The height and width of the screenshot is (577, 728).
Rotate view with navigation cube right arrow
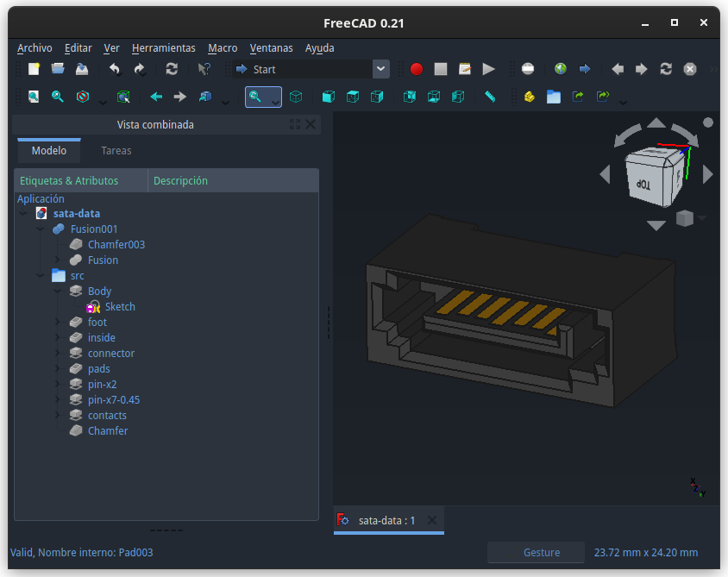(707, 174)
